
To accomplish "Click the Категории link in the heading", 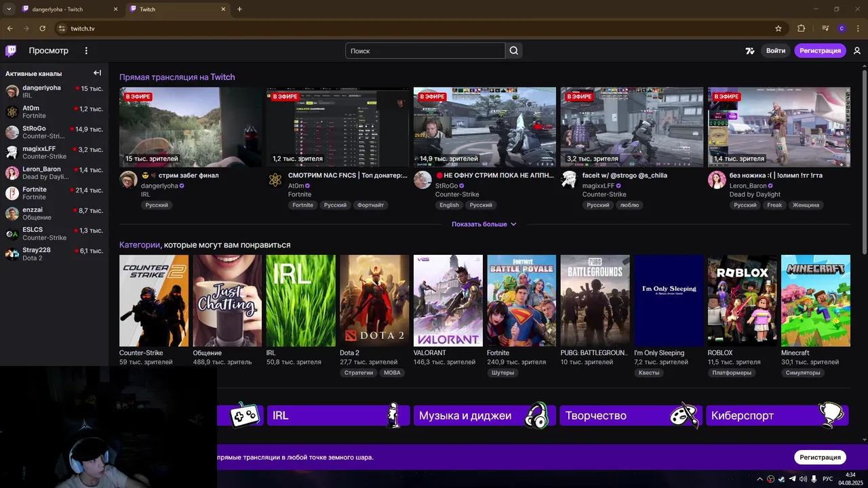I will (x=140, y=245).
